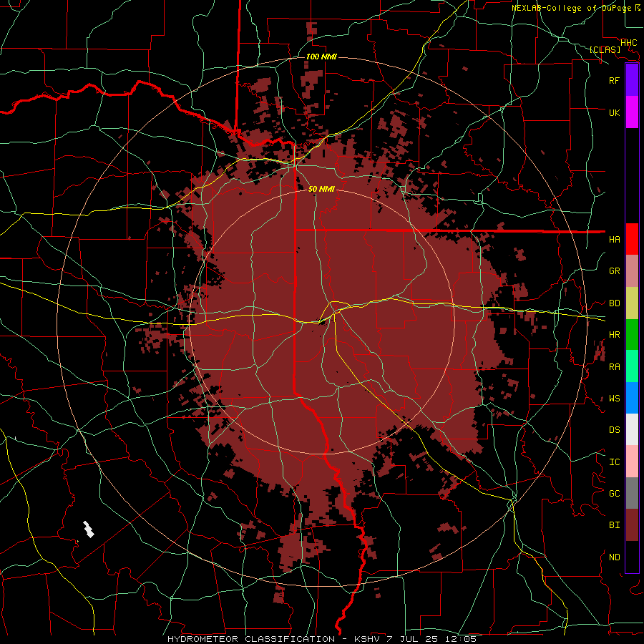Click the blue WS legend color swatch
This screenshot has width=644, height=644.
(632, 398)
